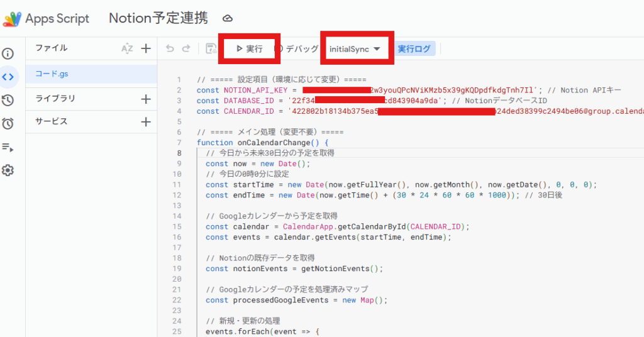Open the Overview info icon in sidebar
The height and width of the screenshot is (337, 644).
(x=8, y=53)
